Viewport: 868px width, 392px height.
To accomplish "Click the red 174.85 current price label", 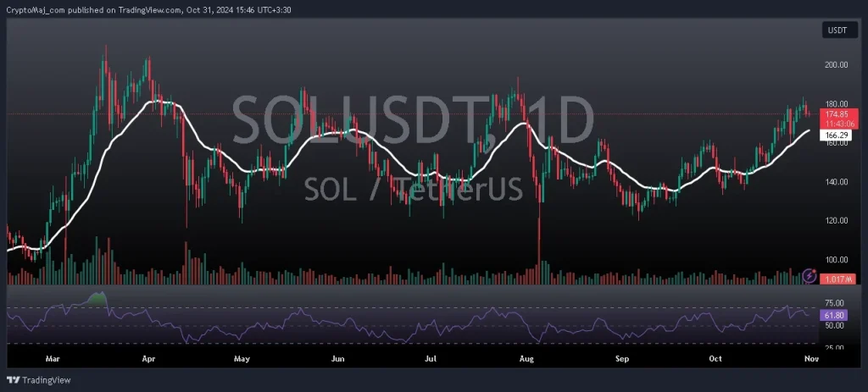I will [x=837, y=113].
